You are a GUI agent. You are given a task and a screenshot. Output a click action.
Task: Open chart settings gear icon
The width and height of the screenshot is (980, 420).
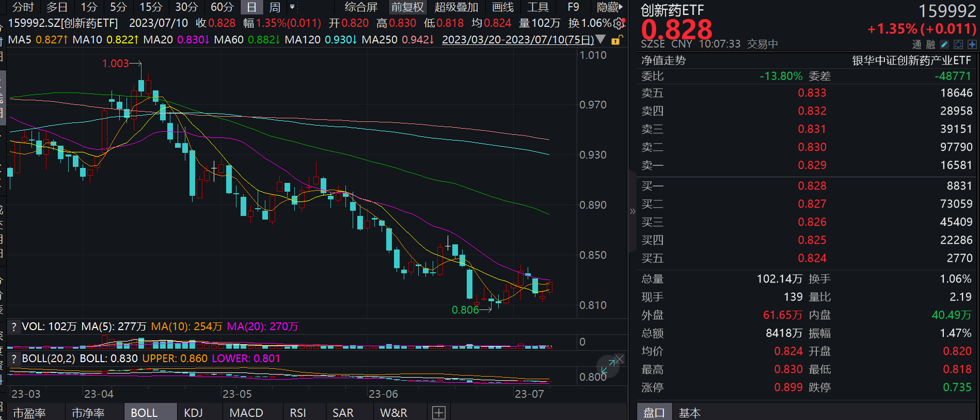point(618,24)
